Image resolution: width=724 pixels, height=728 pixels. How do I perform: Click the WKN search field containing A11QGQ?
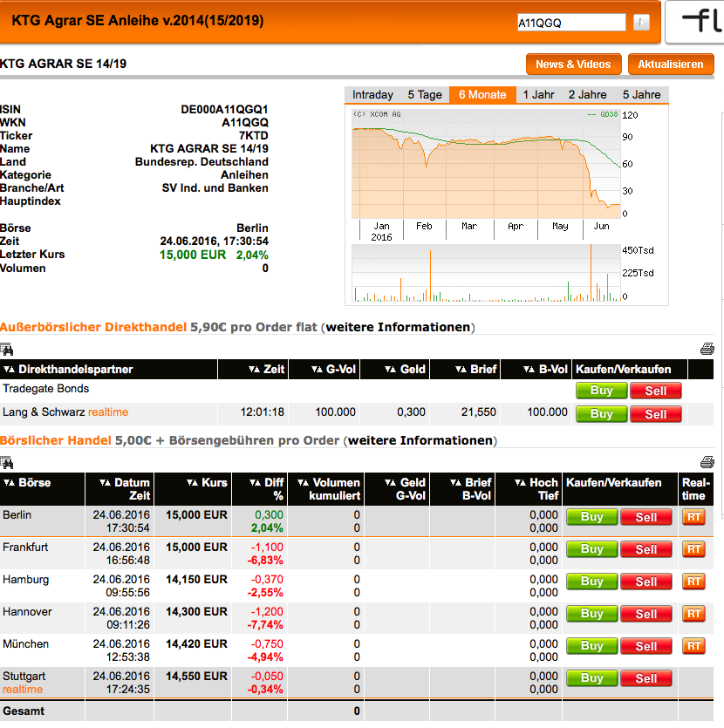(x=571, y=23)
